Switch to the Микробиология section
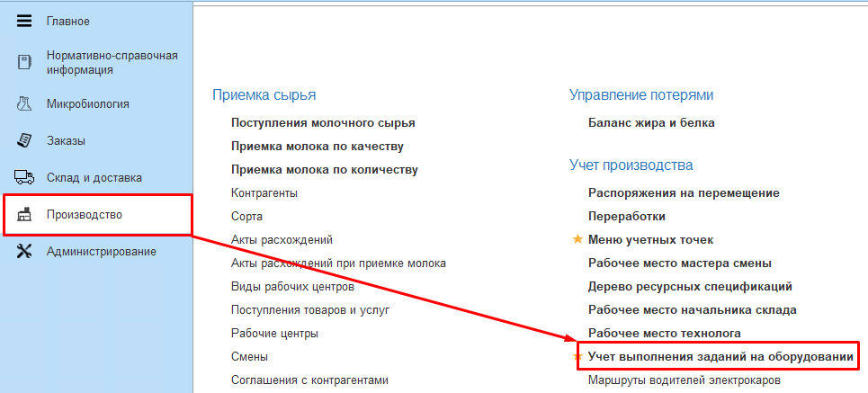The width and height of the screenshot is (868, 393). [x=88, y=103]
